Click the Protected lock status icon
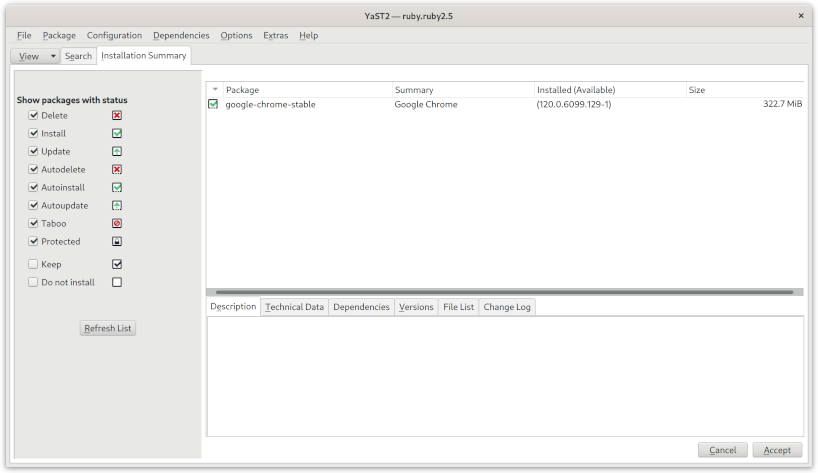Viewport: 818px width, 473px height. (x=117, y=242)
